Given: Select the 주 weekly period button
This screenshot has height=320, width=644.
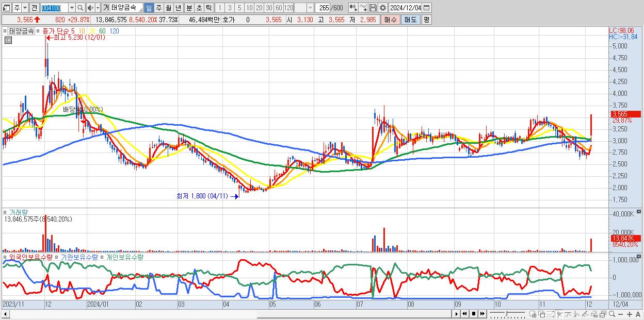Looking at the screenshot, I should 158,8.
